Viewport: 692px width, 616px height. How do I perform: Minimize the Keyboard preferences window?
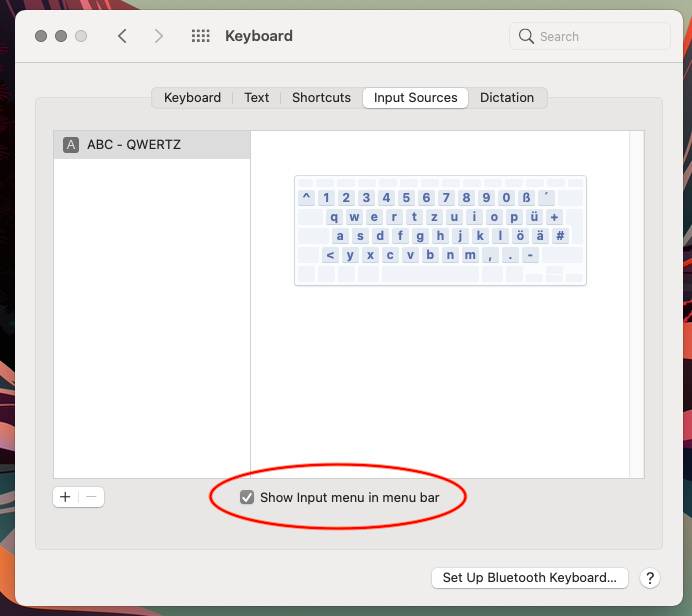pos(61,36)
